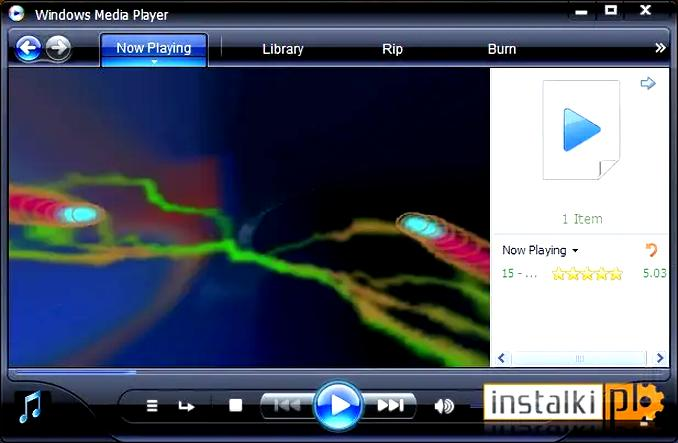Screen dimensions: 678x443
Task: Click the Windows Media Player logo icon
Action: coord(16,13)
